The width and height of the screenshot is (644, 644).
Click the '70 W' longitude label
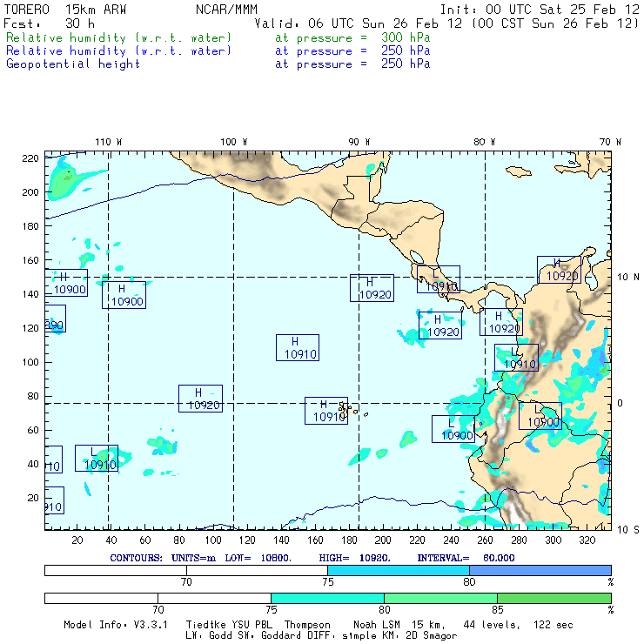pyautogui.click(x=610, y=142)
